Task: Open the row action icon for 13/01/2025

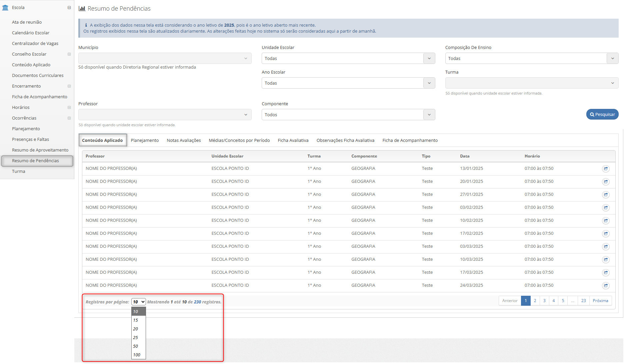Action: pyautogui.click(x=606, y=169)
